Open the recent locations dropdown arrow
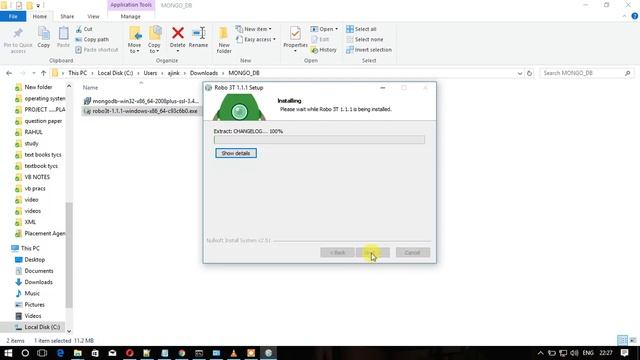The width and height of the screenshot is (640, 360). click(x=33, y=73)
